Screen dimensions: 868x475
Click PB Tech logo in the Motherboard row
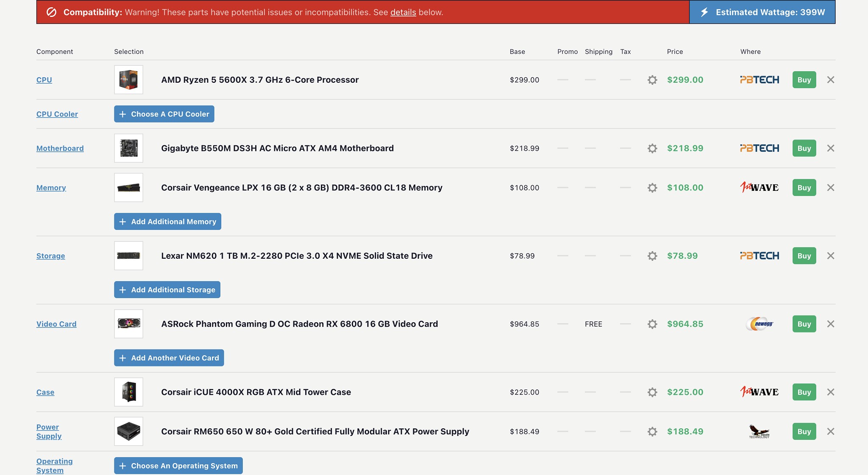(x=759, y=148)
